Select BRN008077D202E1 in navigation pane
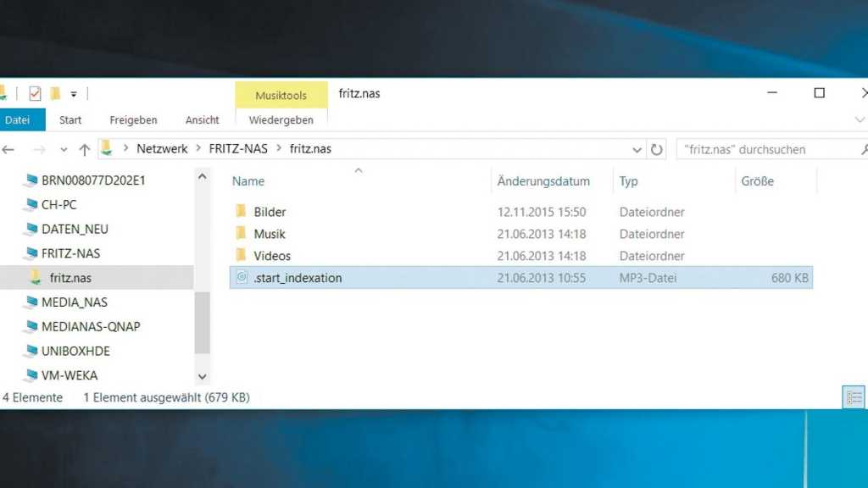Image resolution: width=868 pixels, height=488 pixels. click(93, 180)
